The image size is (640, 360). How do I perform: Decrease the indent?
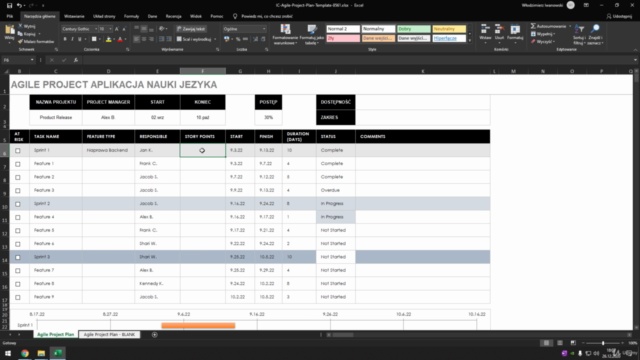pyautogui.click(x=162, y=39)
